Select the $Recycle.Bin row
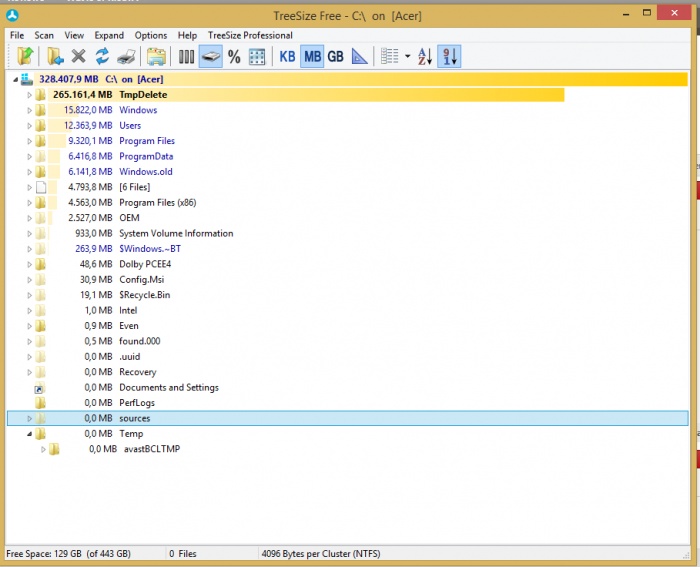Viewport: 700px width, 567px height. pyautogui.click(x=348, y=295)
